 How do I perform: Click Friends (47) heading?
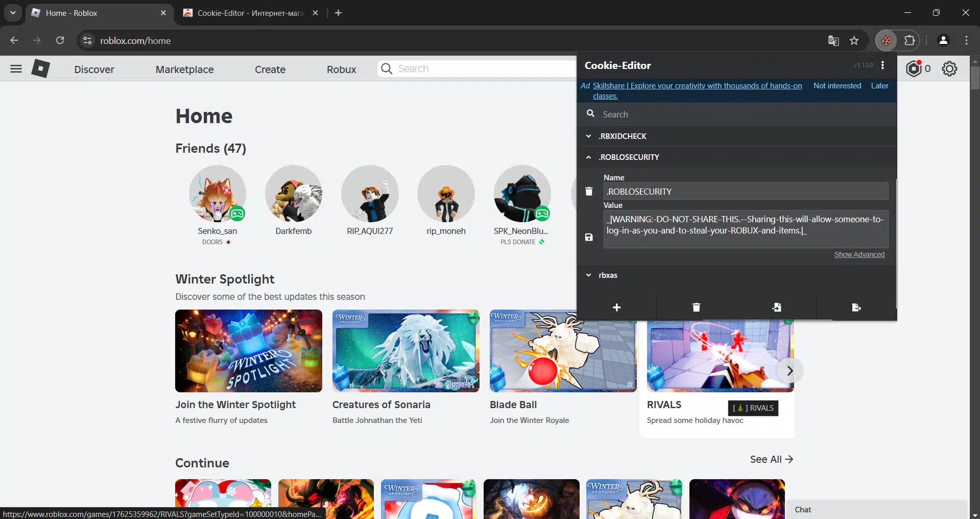click(x=210, y=148)
